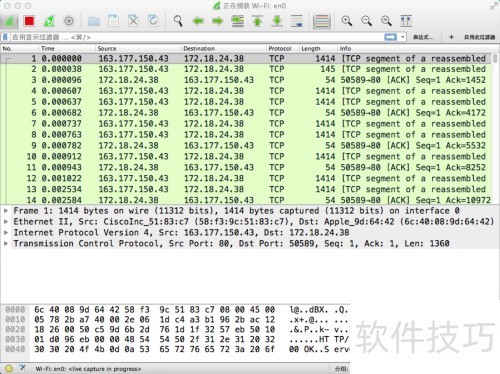Reload this capture file icon

(x=153, y=21)
